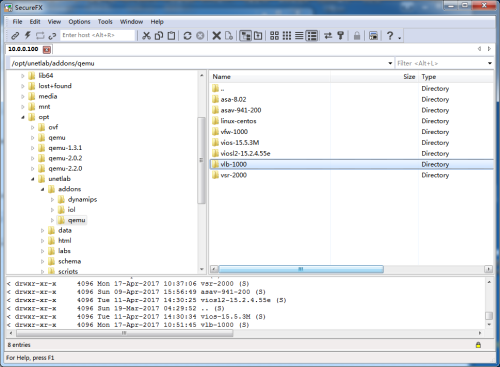Select the vios-15.5.3M folder
The height and width of the screenshot is (367, 500).
pyautogui.click(x=240, y=143)
